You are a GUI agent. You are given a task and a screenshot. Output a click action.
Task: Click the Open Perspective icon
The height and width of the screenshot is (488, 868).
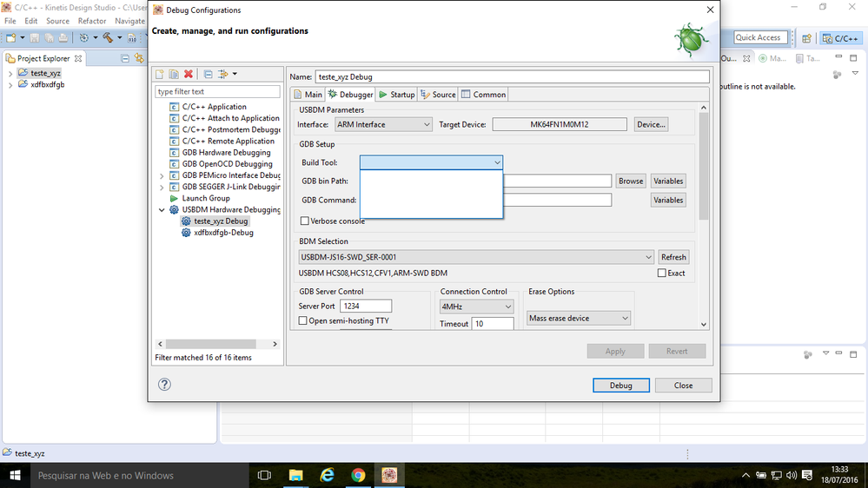tap(806, 38)
